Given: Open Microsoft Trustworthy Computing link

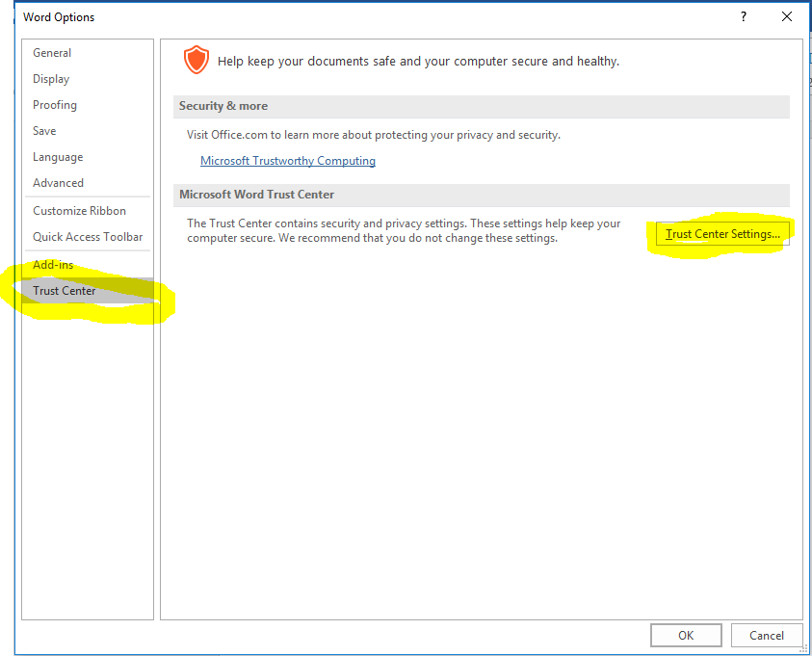Looking at the screenshot, I should tap(288, 161).
